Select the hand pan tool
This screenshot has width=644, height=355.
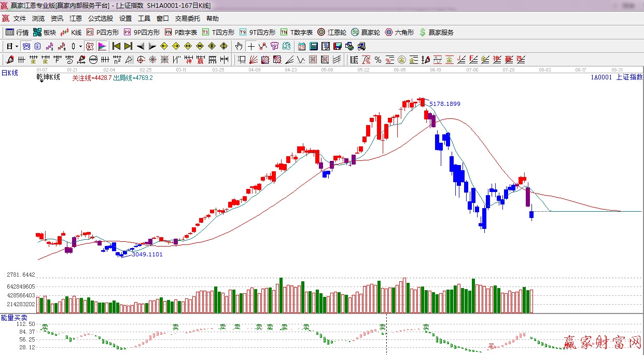tap(239, 46)
